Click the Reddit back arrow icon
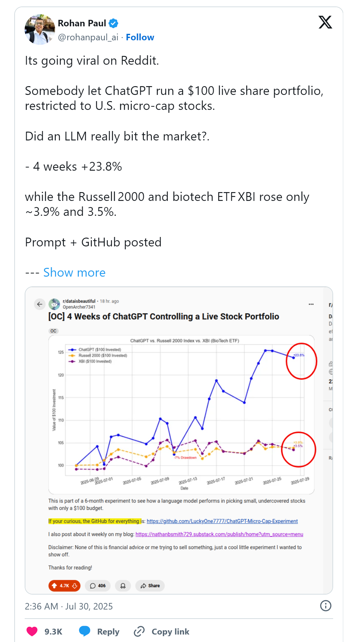The width and height of the screenshot is (364, 642). click(x=40, y=304)
